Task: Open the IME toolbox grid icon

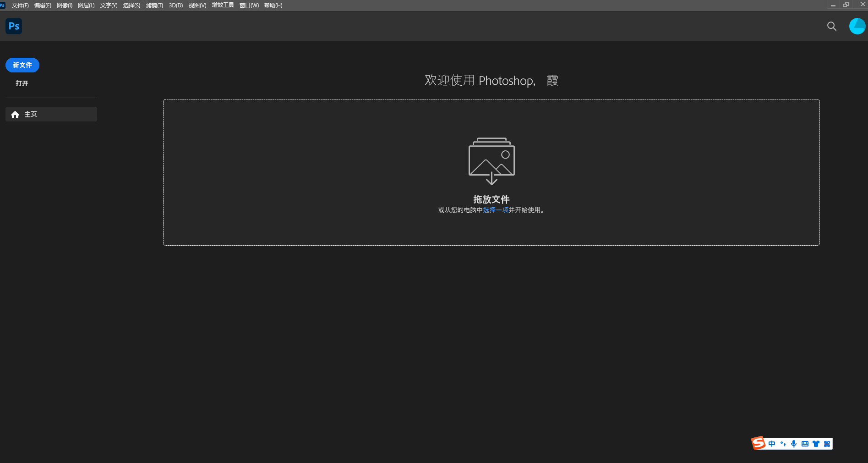Action: (x=827, y=444)
